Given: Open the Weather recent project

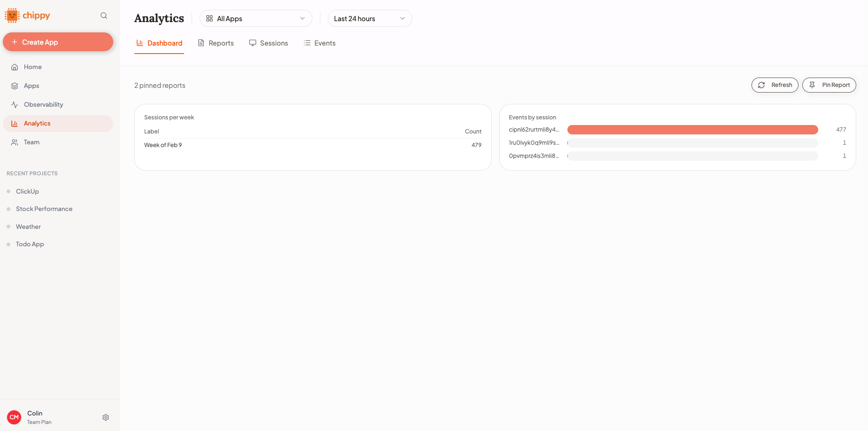Looking at the screenshot, I should click(28, 227).
